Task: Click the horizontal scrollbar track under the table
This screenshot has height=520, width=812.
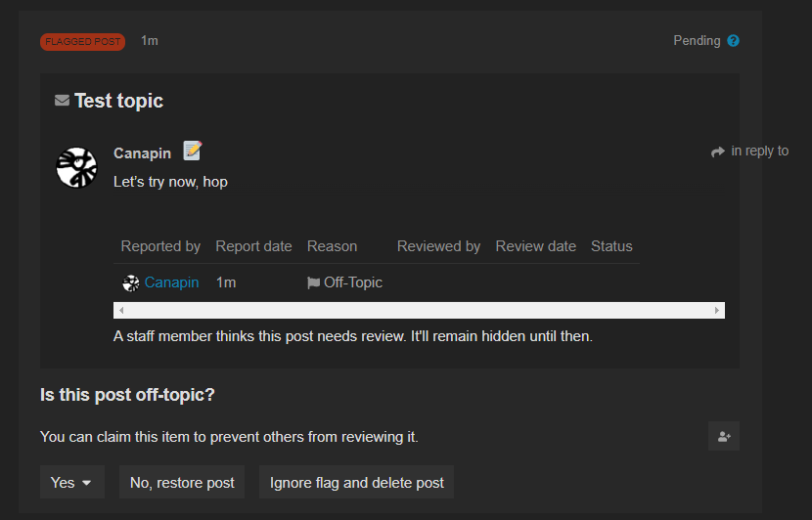Action: [x=419, y=311]
